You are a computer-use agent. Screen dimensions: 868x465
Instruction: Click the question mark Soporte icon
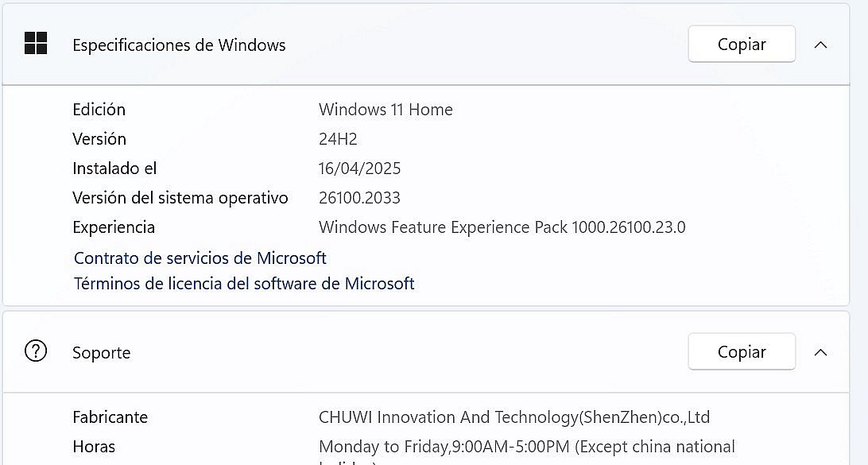tap(36, 351)
